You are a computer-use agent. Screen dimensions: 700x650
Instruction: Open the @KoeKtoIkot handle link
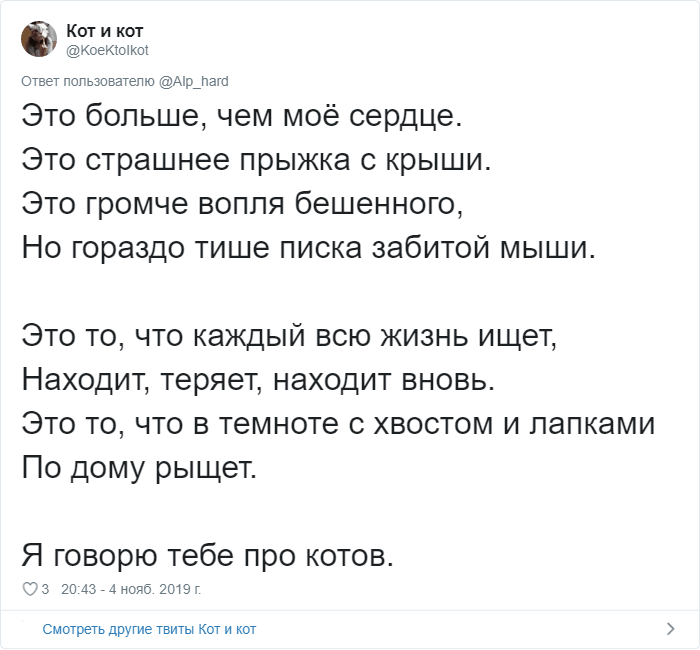coord(107,50)
